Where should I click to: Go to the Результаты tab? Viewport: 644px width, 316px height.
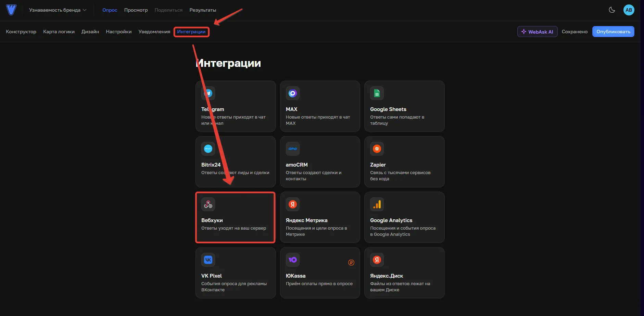203,10
